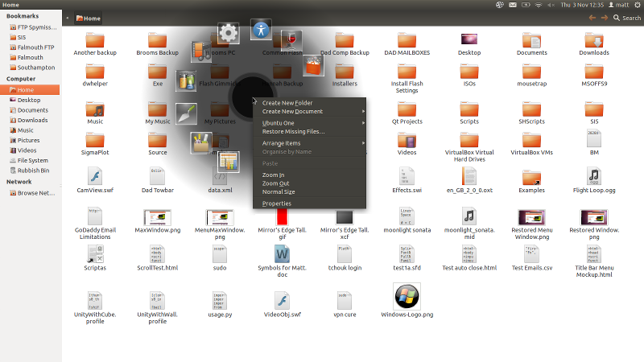The height and width of the screenshot is (362, 644).
Task: Open the spreadsheet office icon in radial menu
Action: (229, 161)
